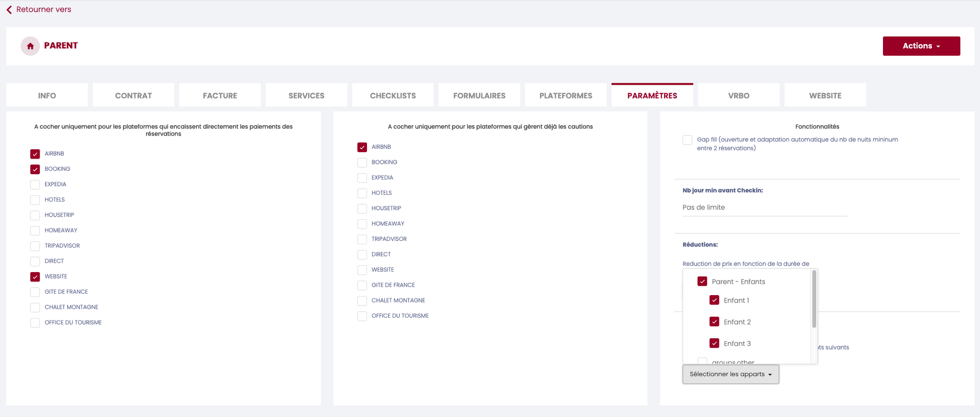
Task: Uncheck the Parent - Enfants group
Action: click(x=702, y=281)
